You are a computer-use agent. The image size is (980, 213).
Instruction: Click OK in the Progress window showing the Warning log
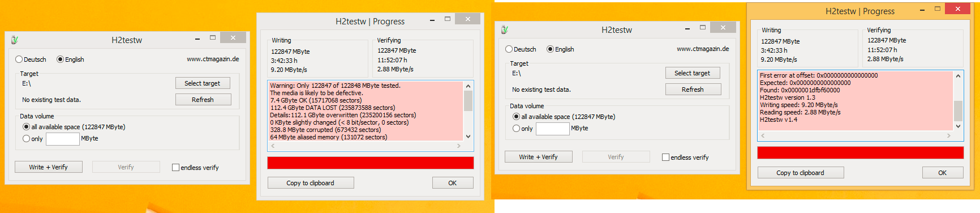[453, 183]
